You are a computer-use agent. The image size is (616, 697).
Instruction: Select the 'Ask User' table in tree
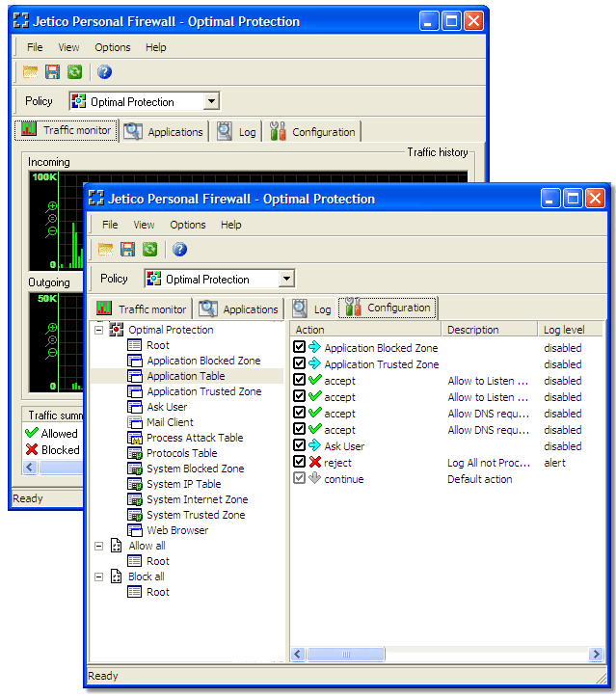167,407
